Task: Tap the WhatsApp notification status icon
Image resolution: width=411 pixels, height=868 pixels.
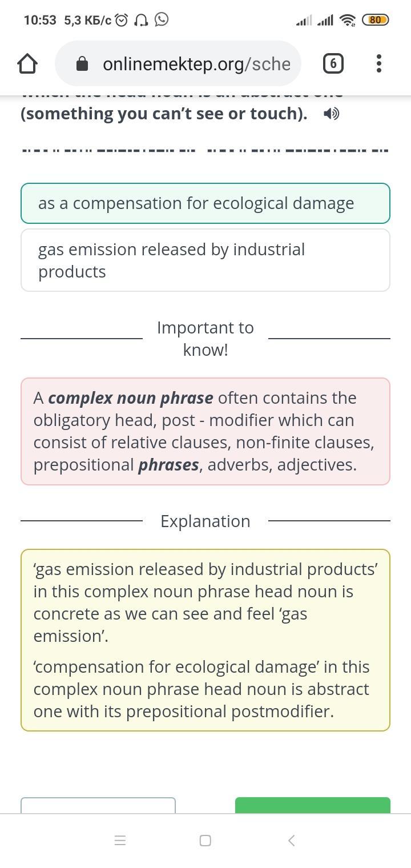Action: pos(162,20)
